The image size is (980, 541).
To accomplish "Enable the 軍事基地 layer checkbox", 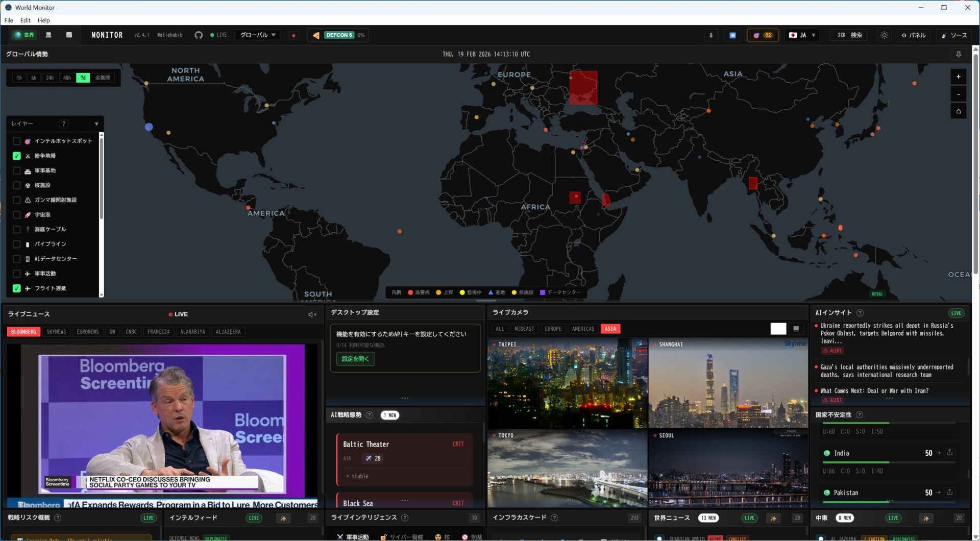I will pyautogui.click(x=17, y=171).
